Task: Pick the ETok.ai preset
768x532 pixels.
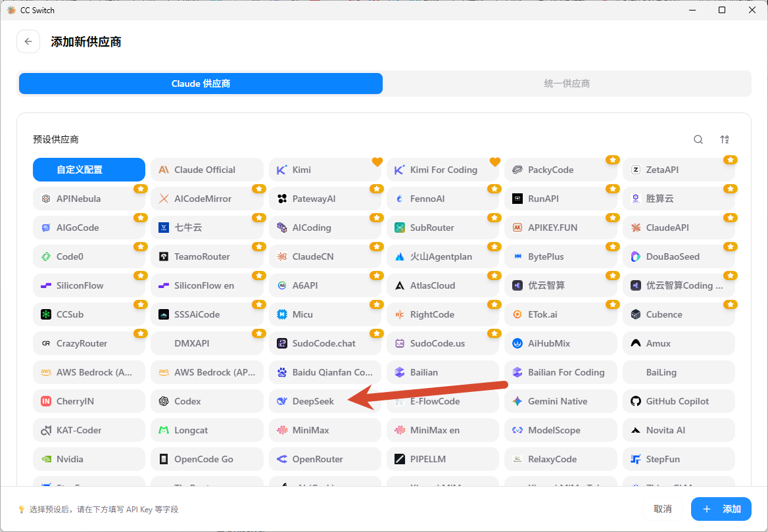Action: (561, 314)
